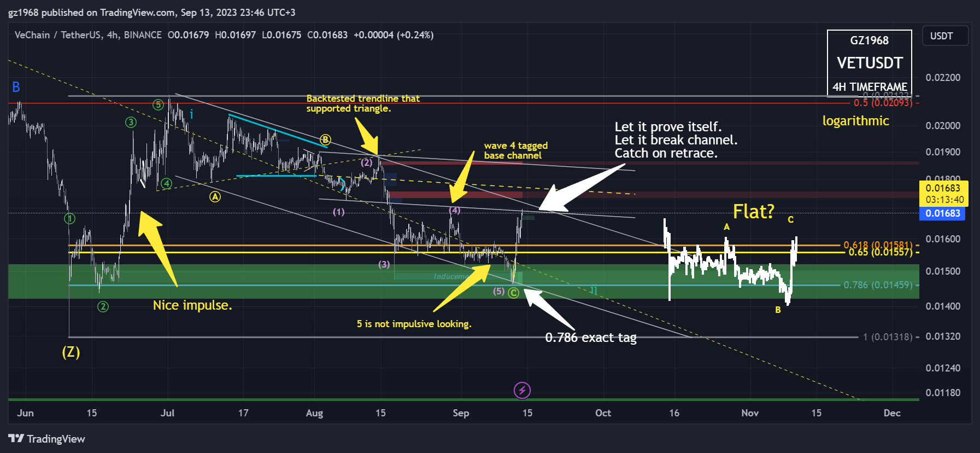
Task: Select the 'wave 4 tagged base channel' note
Action: pyautogui.click(x=516, y=150)
